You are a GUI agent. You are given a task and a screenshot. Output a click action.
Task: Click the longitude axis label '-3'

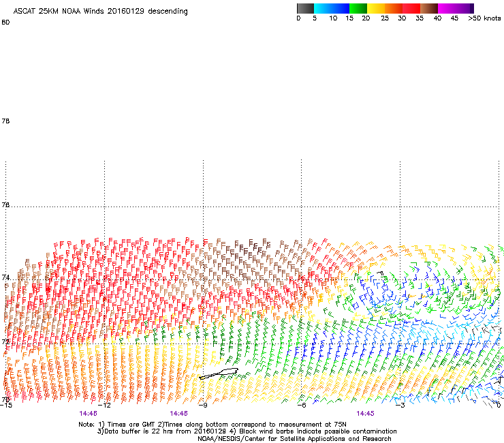click(x=400, y=405)
